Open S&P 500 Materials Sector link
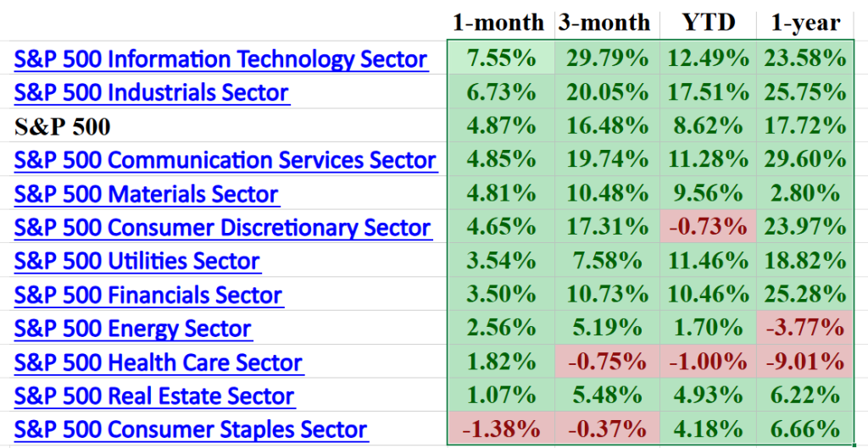868x448 pixels. [146, 194]
